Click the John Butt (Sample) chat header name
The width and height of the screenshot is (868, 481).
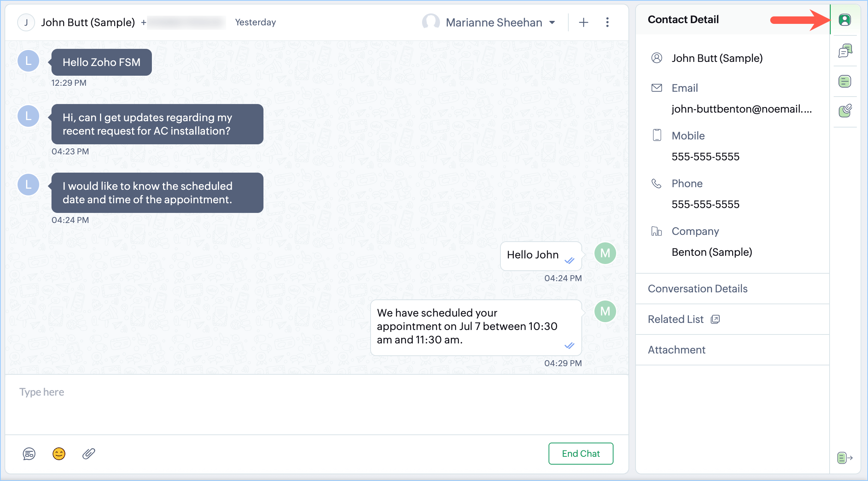coord(88,22)
